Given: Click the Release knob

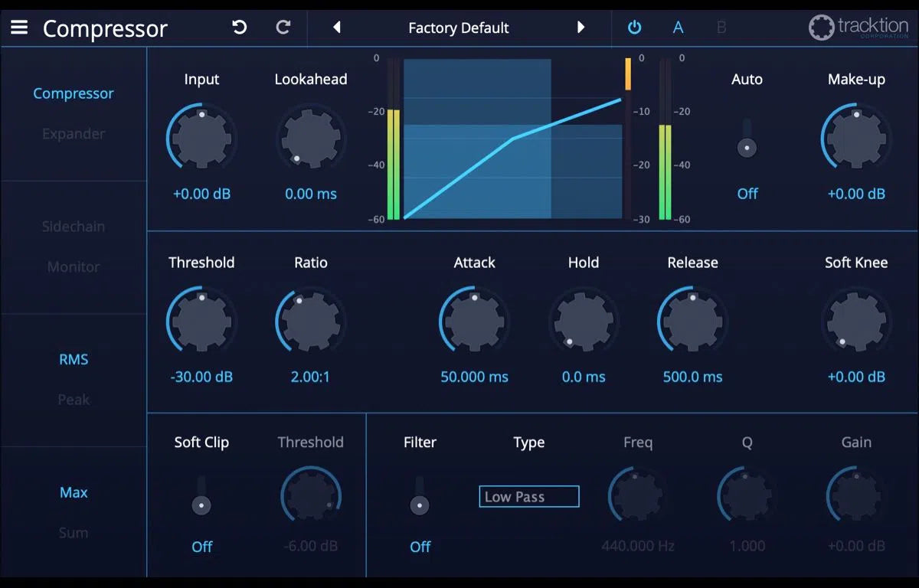Looking at the screenshot, I should [692, 321].
